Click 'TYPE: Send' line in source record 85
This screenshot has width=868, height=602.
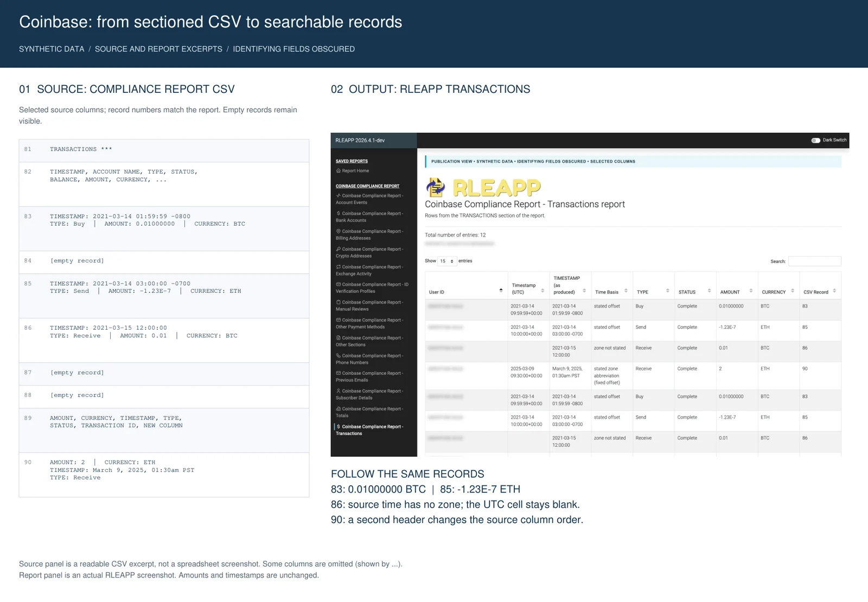click(145, 291)
